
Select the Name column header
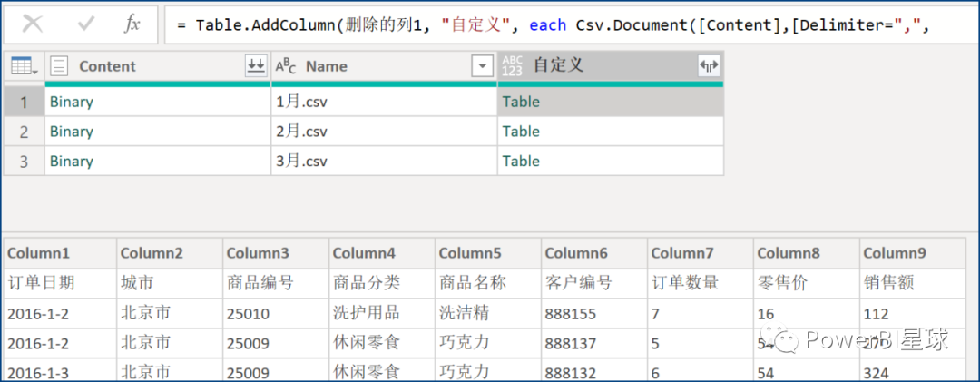pos(385,65)
